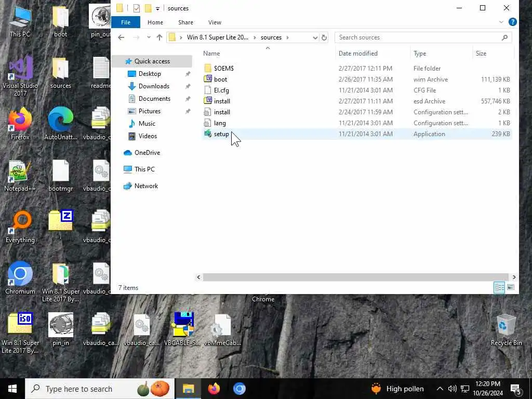Expand path chevron after Win 8.1 Super Lite
Viewport: 532px width, 399px height.
point(255,37)
